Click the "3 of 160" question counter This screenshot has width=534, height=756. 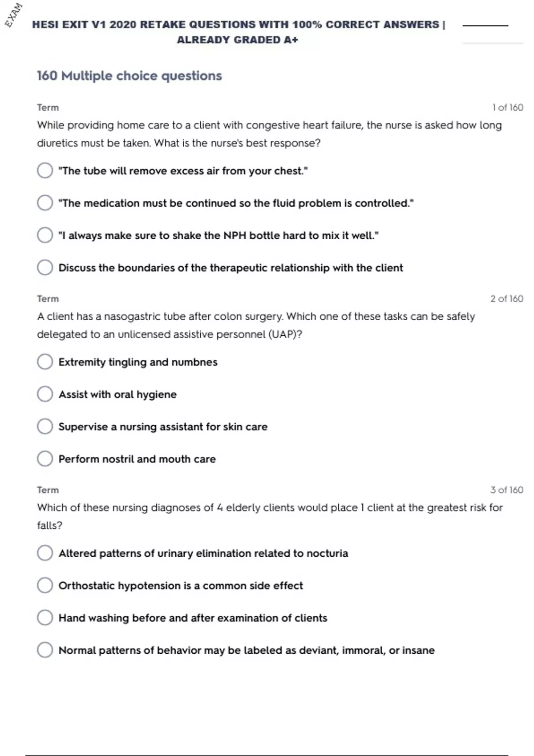click(x=506, y=490)
